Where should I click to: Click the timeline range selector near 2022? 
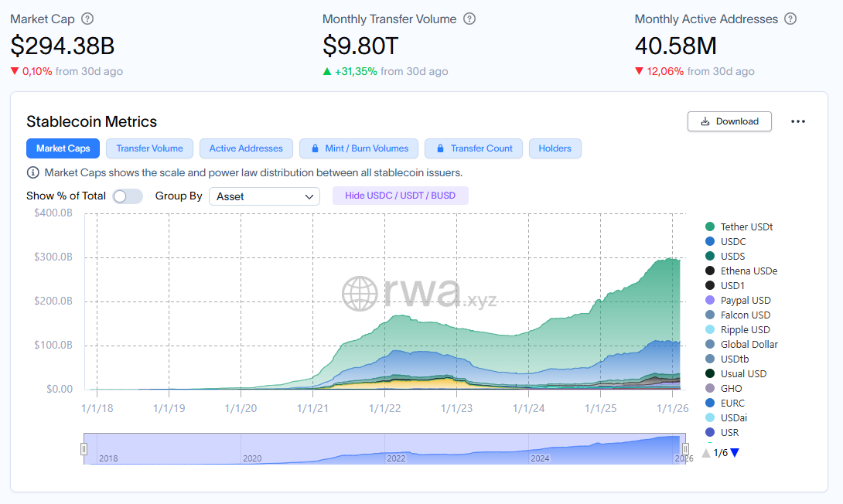(x=396, y=458)
